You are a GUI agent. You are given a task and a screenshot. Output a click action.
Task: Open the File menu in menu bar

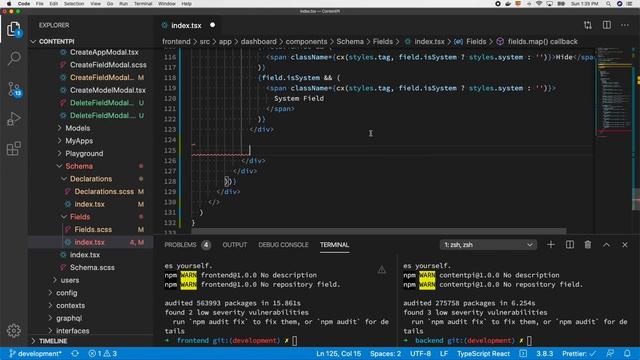pyautogui.click(x=40, y=4)
